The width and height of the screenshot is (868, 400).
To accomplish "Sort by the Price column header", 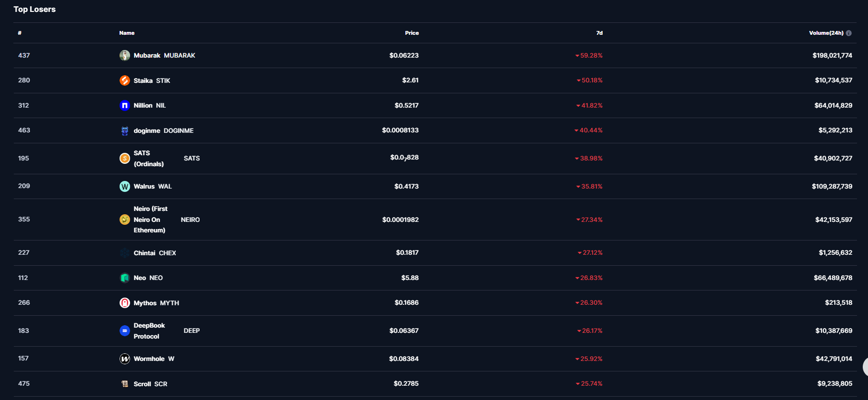I will tap(412, 33).
